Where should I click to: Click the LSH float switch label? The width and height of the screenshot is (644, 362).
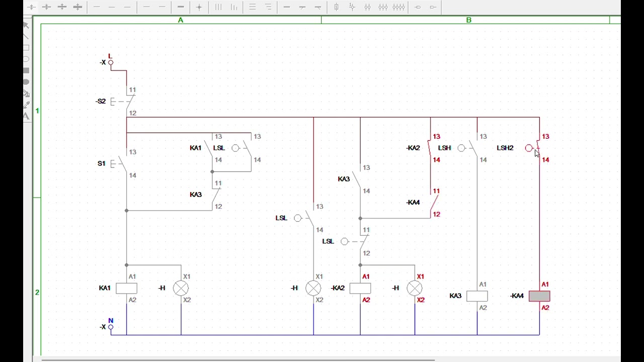tap(444, 148)
